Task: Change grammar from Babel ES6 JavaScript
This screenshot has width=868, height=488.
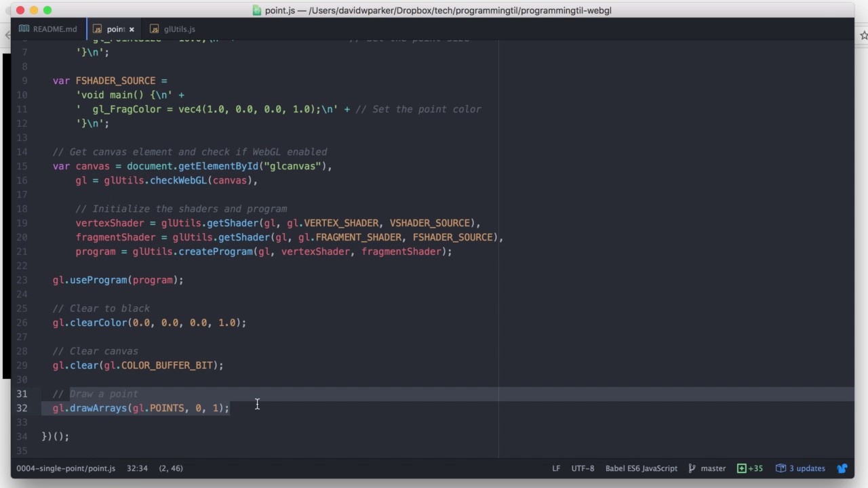Action: tap(641, 468)
